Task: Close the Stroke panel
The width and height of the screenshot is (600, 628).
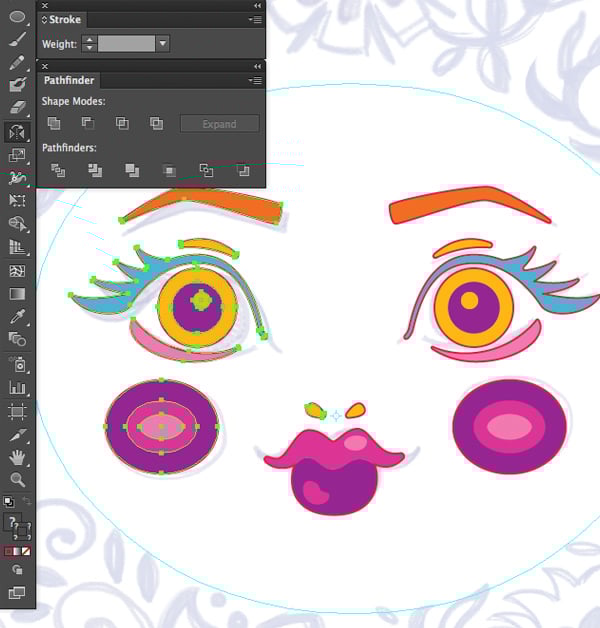Action: (x=45, y=6)
